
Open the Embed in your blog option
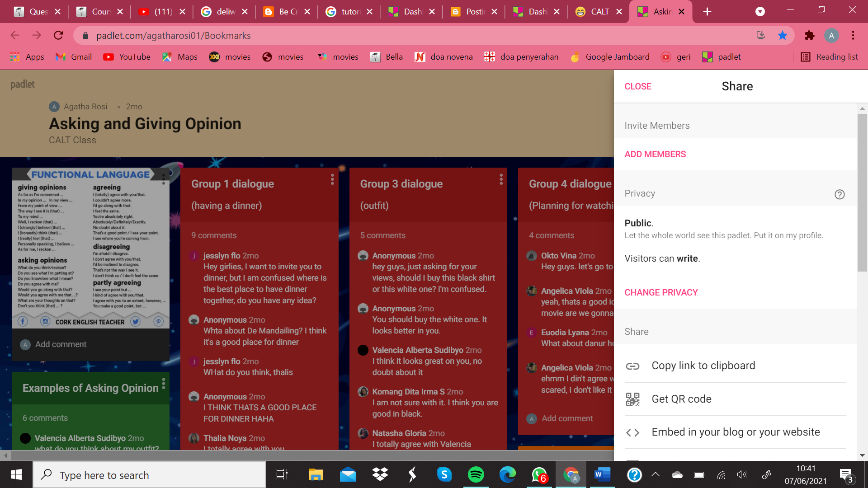coord(633,432)
